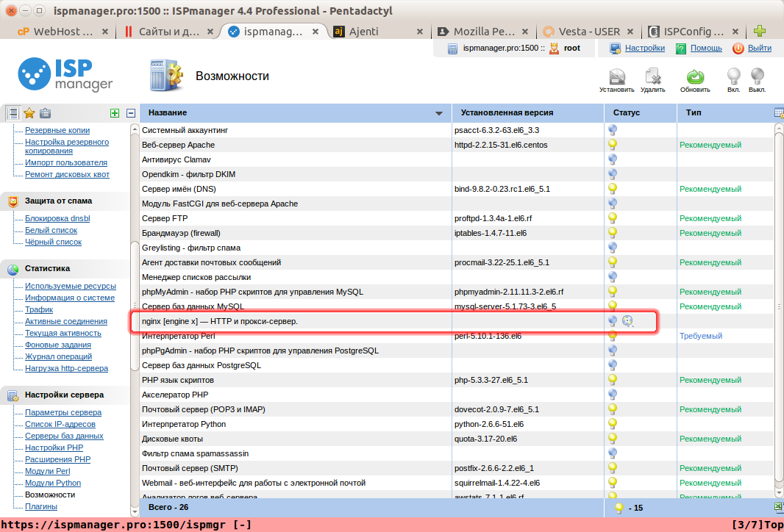Click the install disc icon in nginx row
This screenshot has width=784, height=532.
point(628,321)
